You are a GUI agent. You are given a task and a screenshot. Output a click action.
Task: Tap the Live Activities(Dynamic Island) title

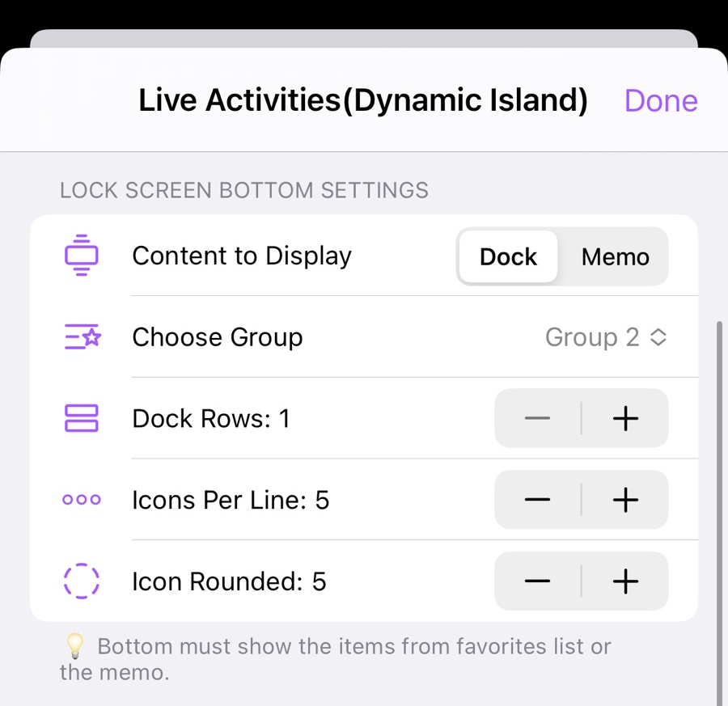[362, 100]
